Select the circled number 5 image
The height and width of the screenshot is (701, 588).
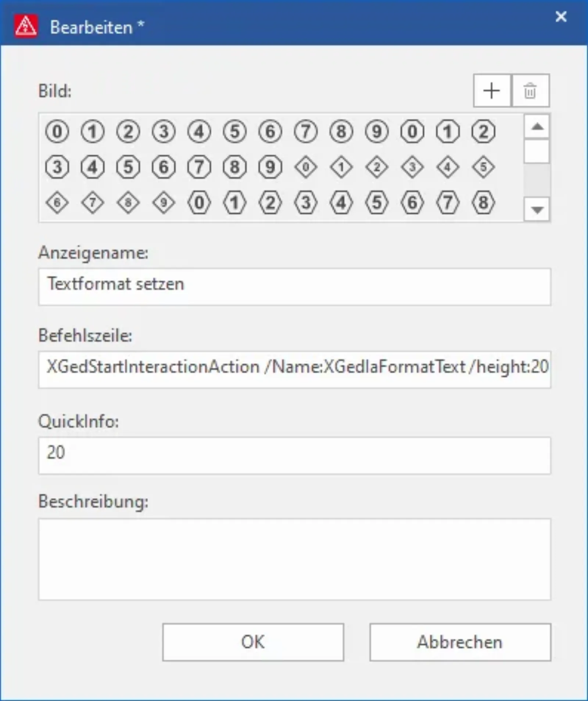235,131
